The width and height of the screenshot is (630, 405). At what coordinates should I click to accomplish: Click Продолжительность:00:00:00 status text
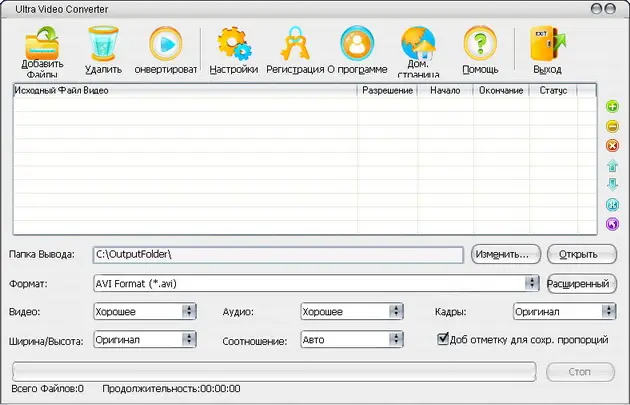click(x=171, y=389)
